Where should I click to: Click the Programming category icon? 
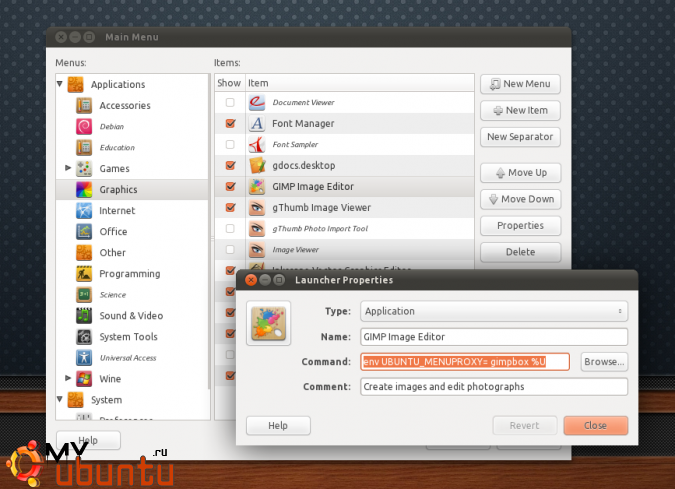(x=84, y=273)
